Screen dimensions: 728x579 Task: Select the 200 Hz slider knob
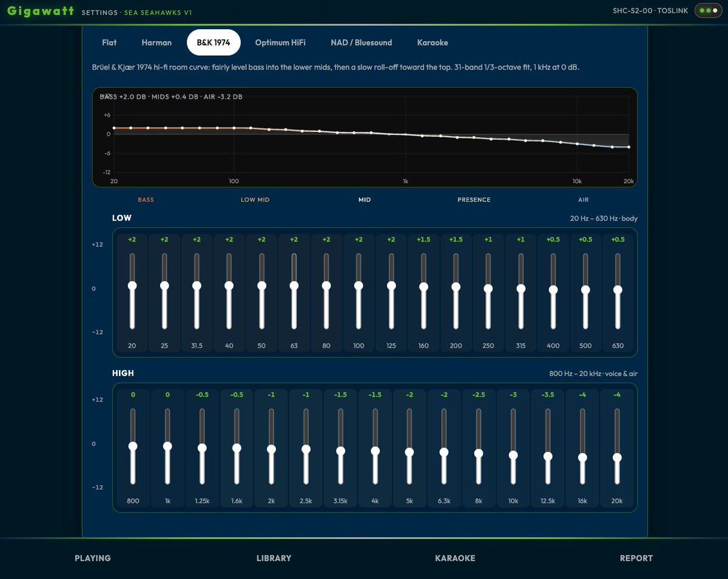pos(456,287)
